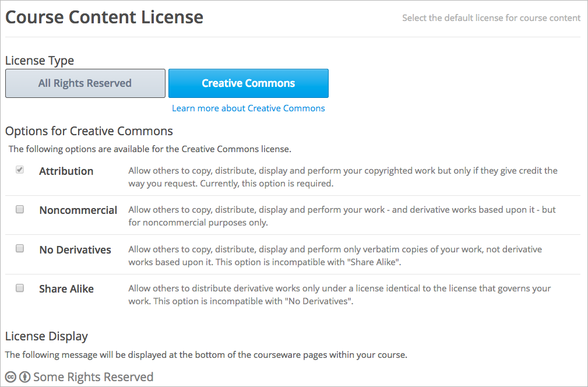Screen dimensions: 588x387
Task: Toggle the Attribution checkbox
Action: click(x=20, y=170)
